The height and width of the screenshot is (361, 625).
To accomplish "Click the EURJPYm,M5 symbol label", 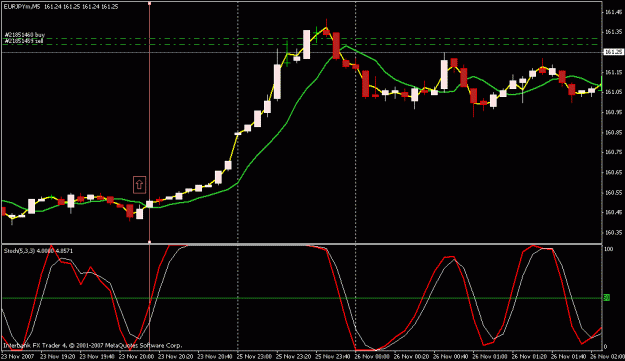I will click(x=22, y=7).
